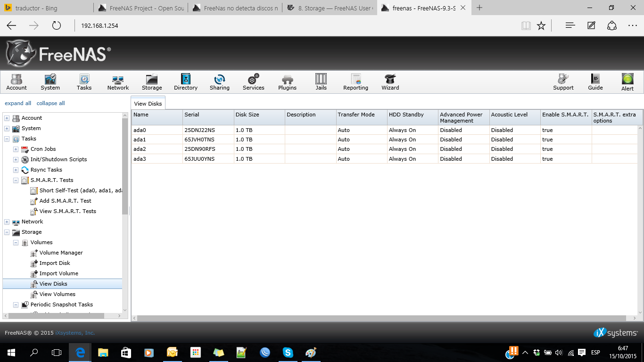Expand the Cron Jobs node
The height and width of the screenshot is (362, 644).
16,149
